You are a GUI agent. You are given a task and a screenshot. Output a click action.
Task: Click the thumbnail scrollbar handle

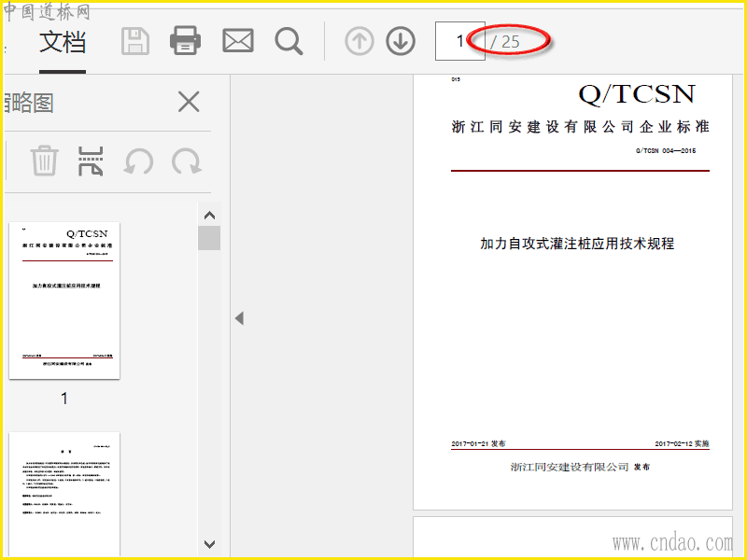tap(209, 238)
